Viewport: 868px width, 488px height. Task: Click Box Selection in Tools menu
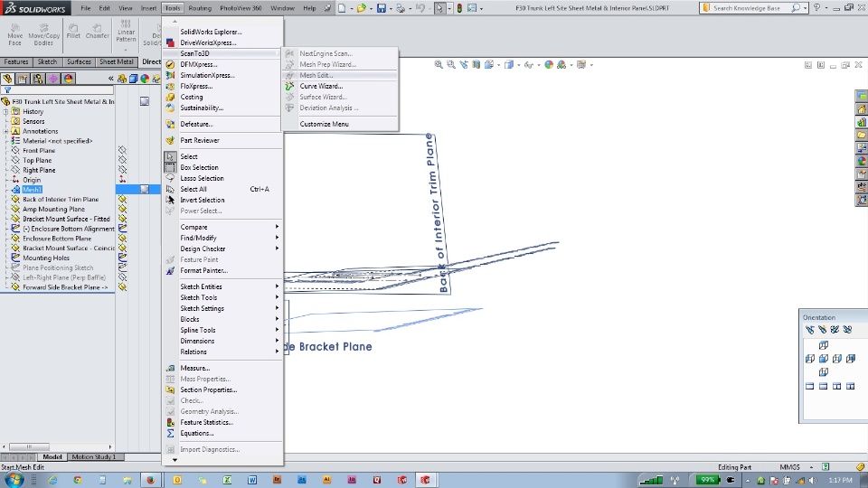[x=222, y=168]
